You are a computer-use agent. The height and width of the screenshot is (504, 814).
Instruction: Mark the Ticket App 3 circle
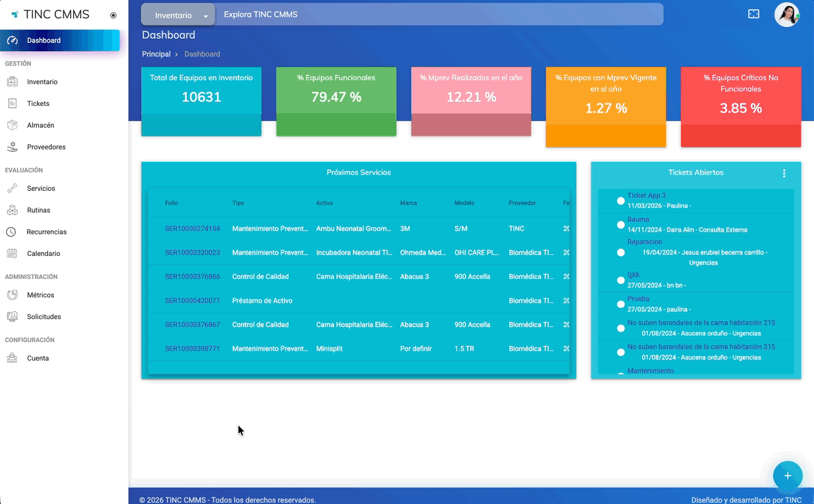(x=620, y=201)
